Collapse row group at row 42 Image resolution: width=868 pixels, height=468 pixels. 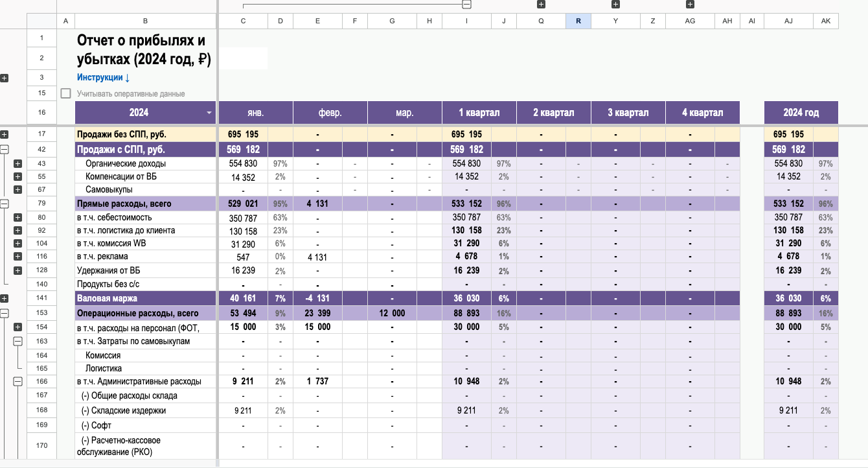click(5, 149)
